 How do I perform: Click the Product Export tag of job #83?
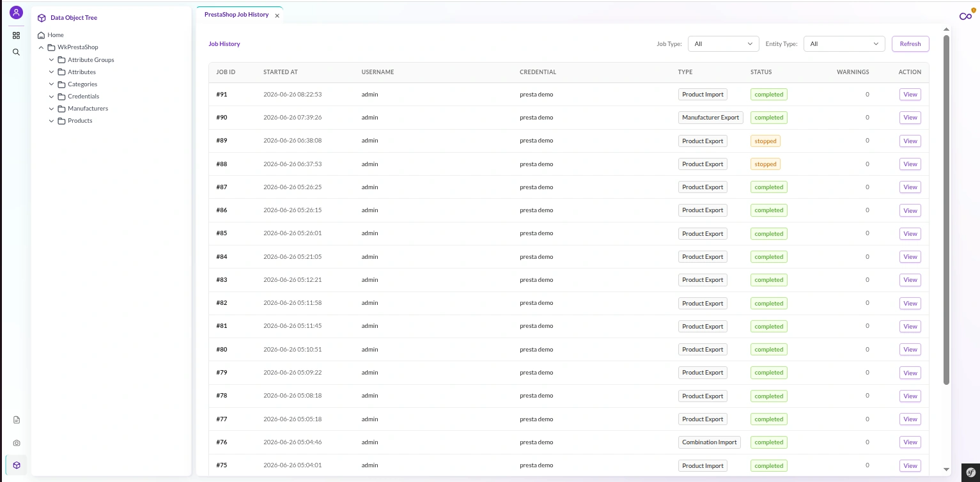tap(703, 280)
